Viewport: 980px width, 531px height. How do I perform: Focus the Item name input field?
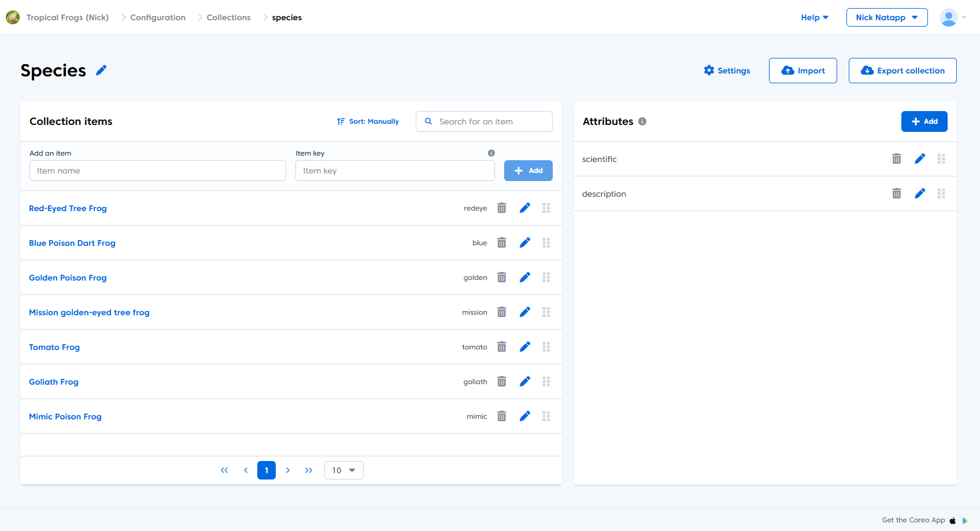[x=158, y=171]
